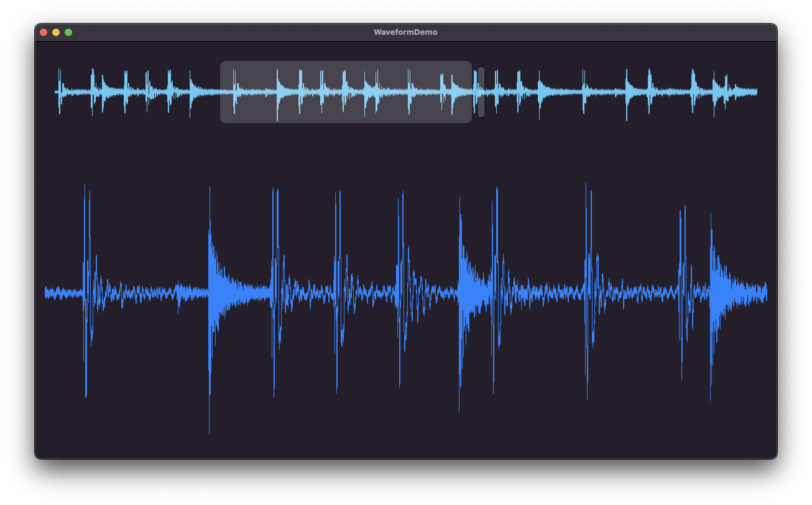This screenshot has height=505, width=812.
Task: Click the detailed blue waveform view
Action: [405, 308]
